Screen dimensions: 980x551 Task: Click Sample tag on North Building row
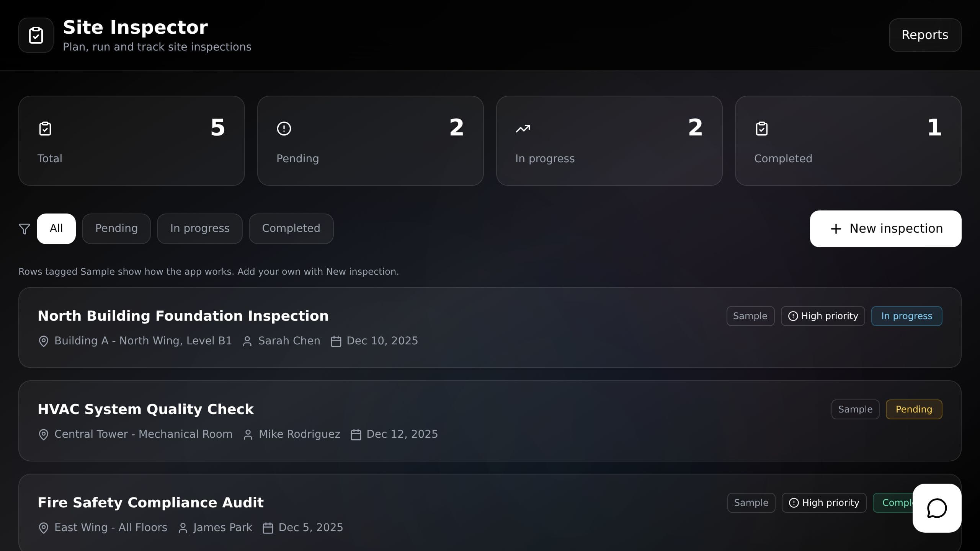point(750,316)
